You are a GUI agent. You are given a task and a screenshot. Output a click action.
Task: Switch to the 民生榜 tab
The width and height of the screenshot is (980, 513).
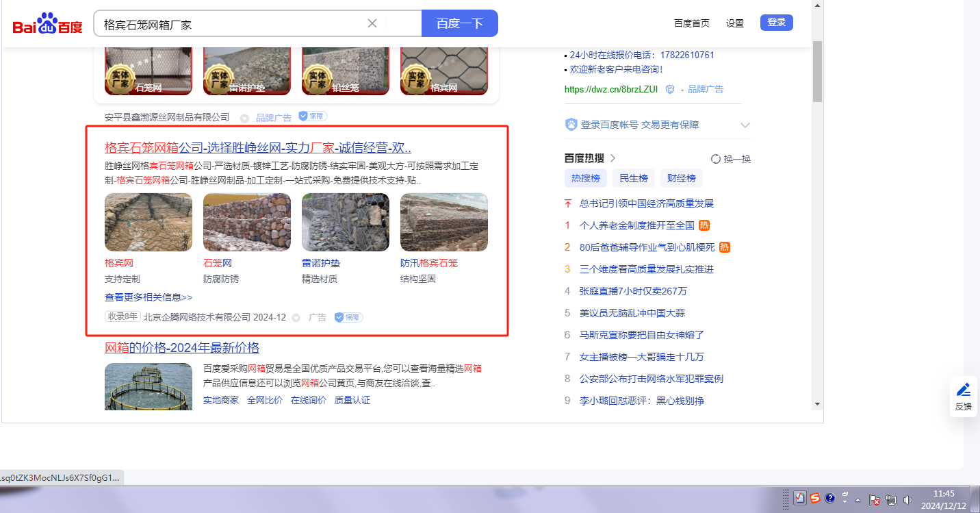(x=634, y=178)
